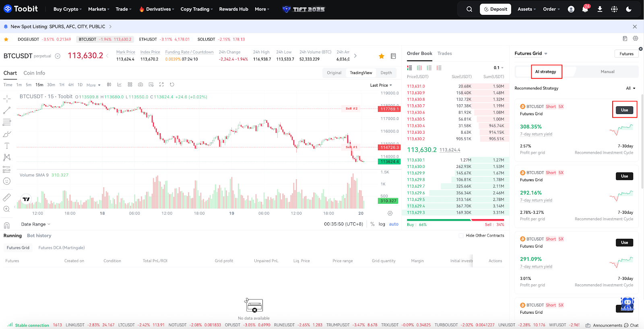
Task: Open Date Range selector below chart
Action: coord(36,224)
